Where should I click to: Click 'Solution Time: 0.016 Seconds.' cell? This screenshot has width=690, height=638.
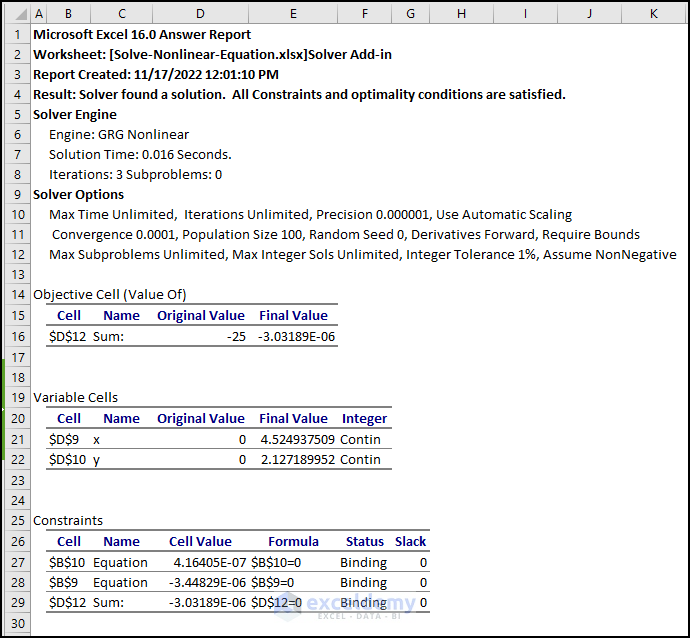point(140,154)
